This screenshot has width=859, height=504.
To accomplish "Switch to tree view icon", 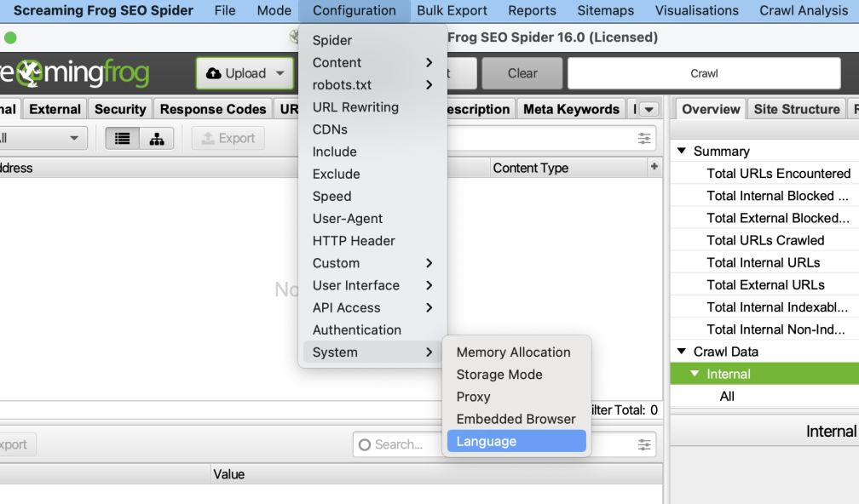I will 157,139.
